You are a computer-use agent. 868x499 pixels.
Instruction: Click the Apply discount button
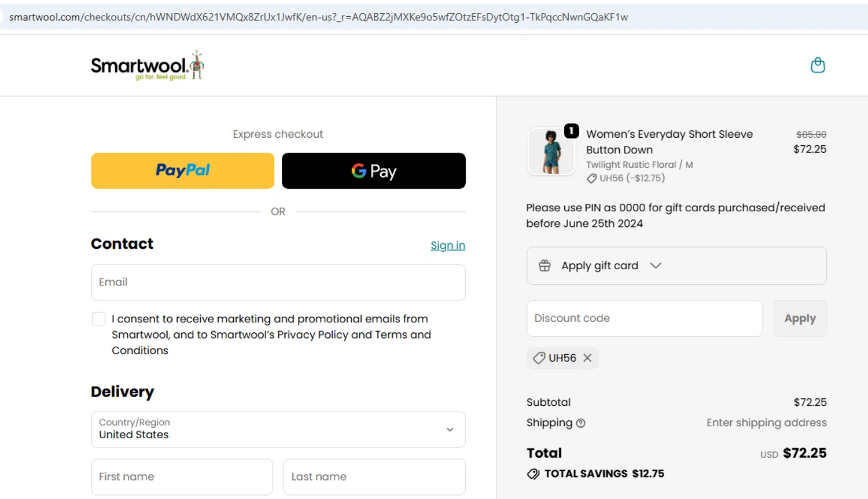coord(800,318)
